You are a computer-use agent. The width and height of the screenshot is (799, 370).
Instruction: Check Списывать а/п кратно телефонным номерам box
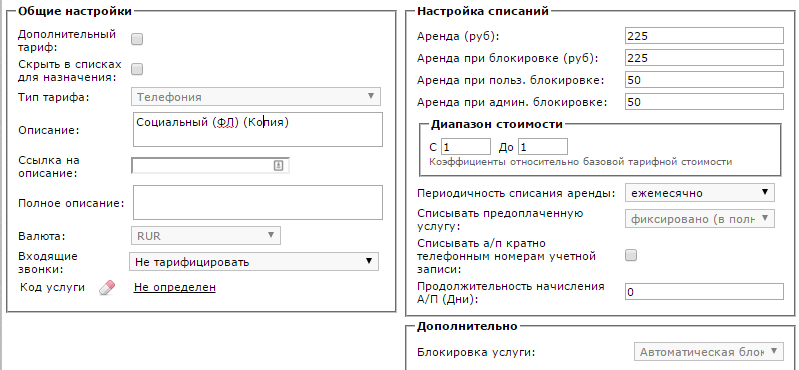coord(631,255)
